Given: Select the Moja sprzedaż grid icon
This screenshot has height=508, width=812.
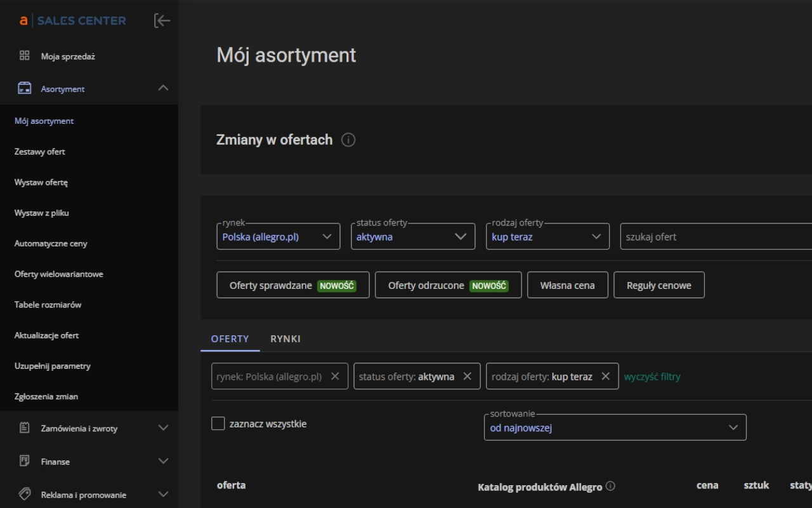Looking at the screenshot, I should pyautogui.click(x=24, y=55).
